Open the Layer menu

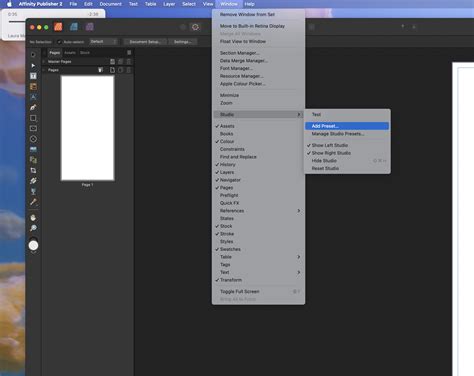(169, 4)
